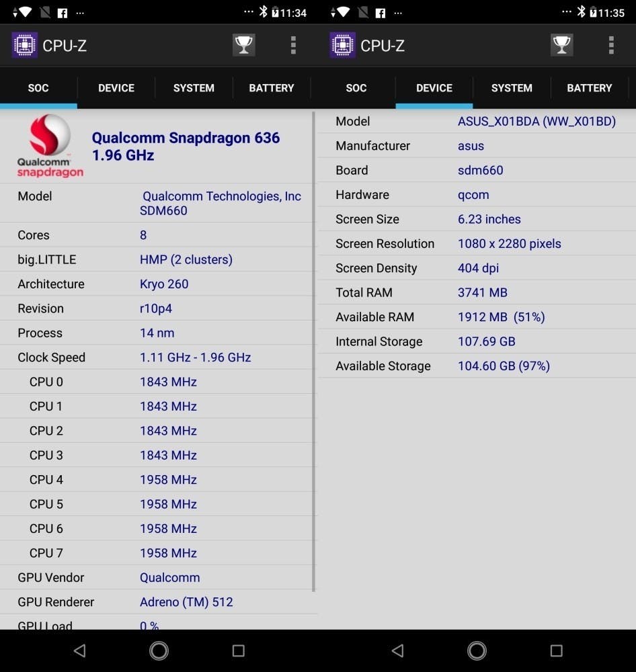Tap the Available Storage '104.60 GB (97%)' value

tap(504, 366)
